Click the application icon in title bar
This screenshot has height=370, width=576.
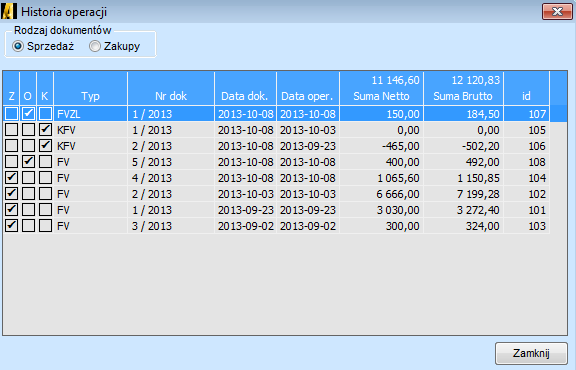[9, 11]
